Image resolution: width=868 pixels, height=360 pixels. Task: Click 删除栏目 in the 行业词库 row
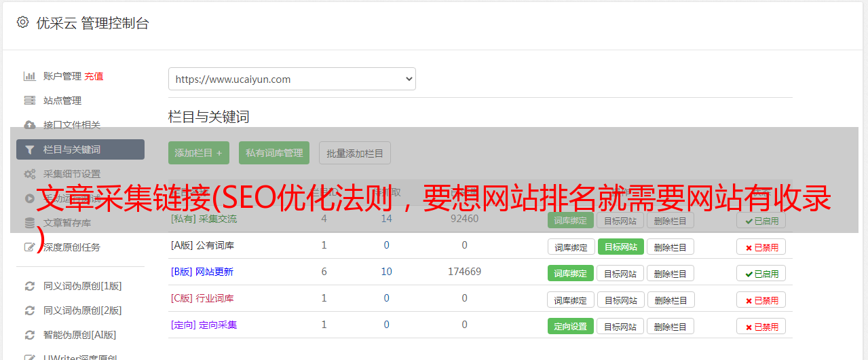coord(671,300)
